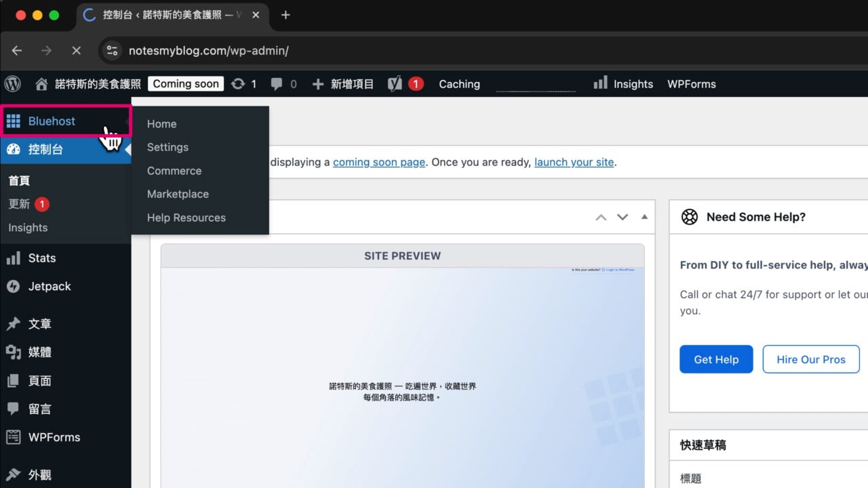This screenshot has height=488, width=868.
Task: Click the Need Some Help lifesaver icon
Action: pyautogui.click(x=690, y=216)
